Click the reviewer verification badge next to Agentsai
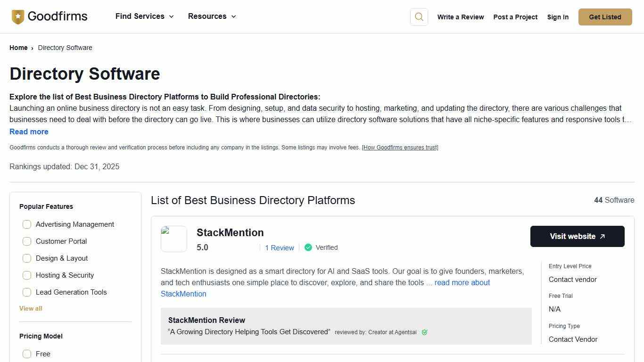644x362 pixels. (424, 332)
